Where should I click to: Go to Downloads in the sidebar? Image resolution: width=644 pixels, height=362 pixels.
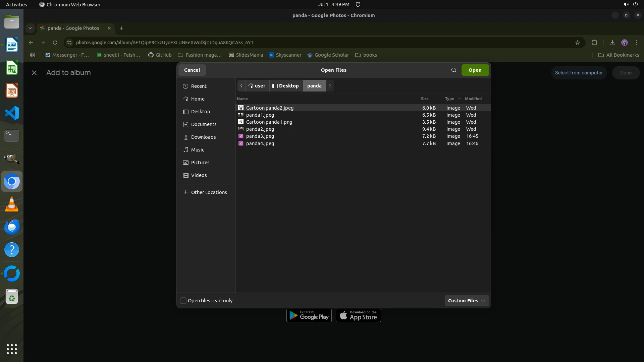pos(203,137)
